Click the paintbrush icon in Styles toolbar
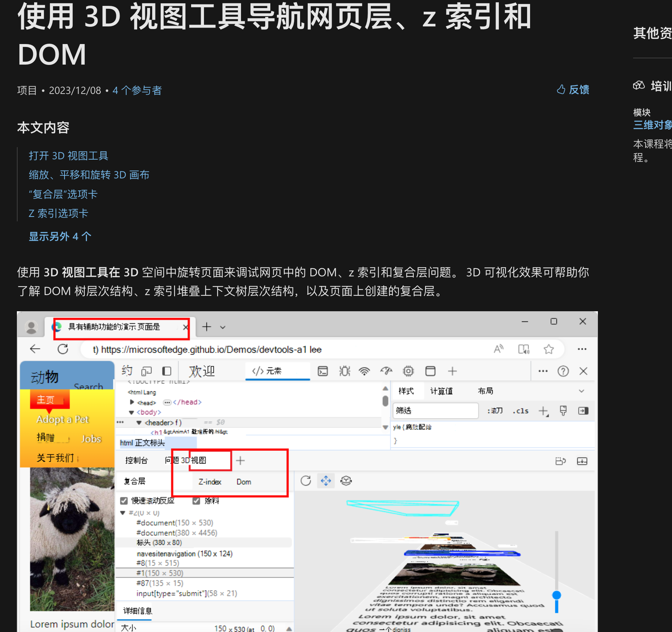Viewport: 672px width, 632px height. tap(563, 411)
